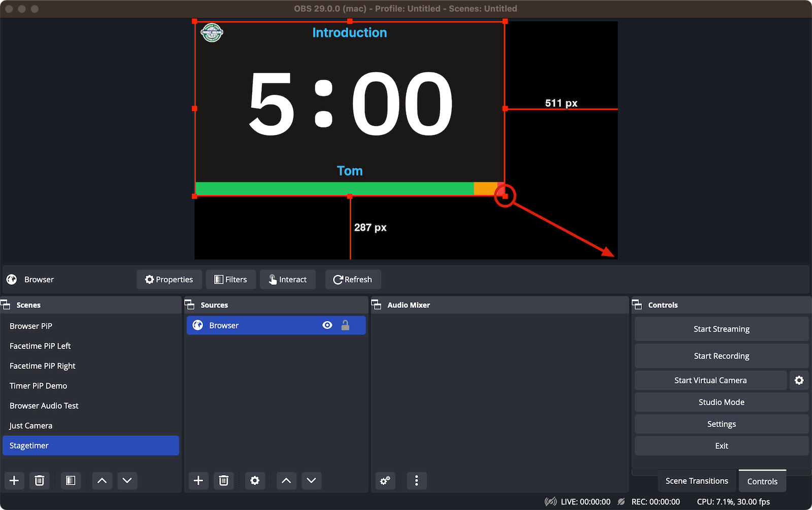The height and width of the screenshot is (510, 812).
Task: Select the Timer PiP Demo scene
Action: coord(39,386)
